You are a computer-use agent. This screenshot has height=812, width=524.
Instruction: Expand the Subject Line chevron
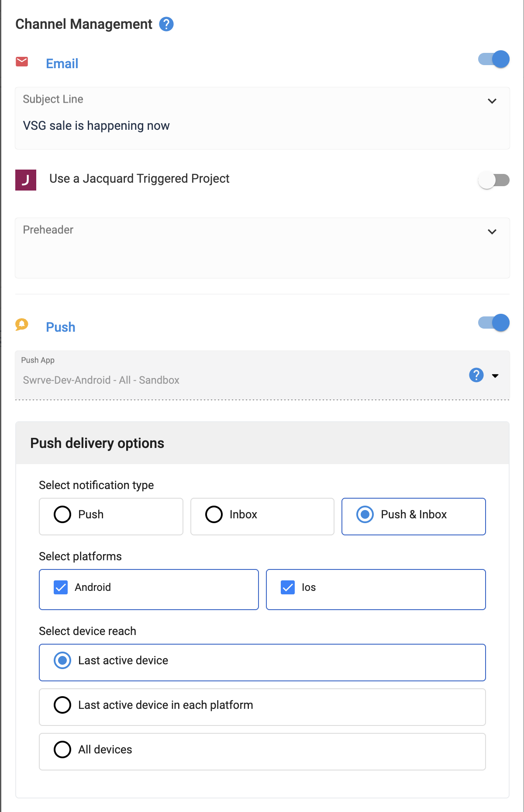(492, 101)
